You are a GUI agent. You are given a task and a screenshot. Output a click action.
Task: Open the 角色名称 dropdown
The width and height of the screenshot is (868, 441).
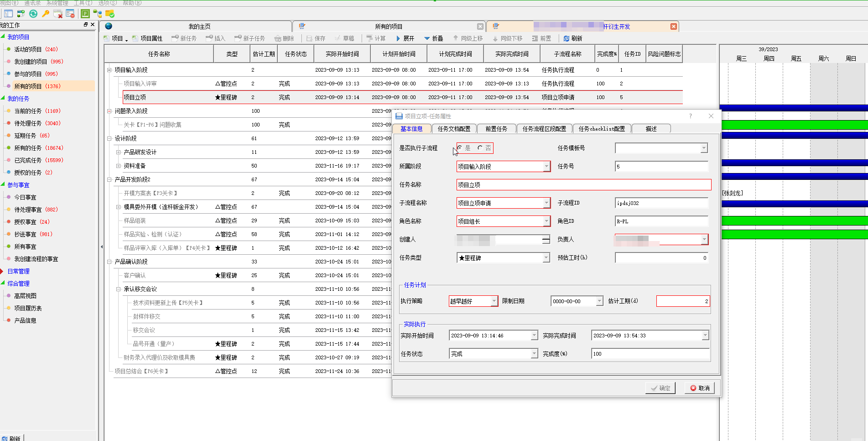coord(546,221)
